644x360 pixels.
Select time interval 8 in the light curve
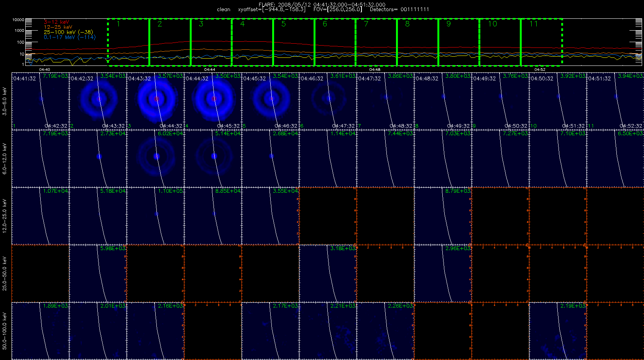tap(418, 42)
